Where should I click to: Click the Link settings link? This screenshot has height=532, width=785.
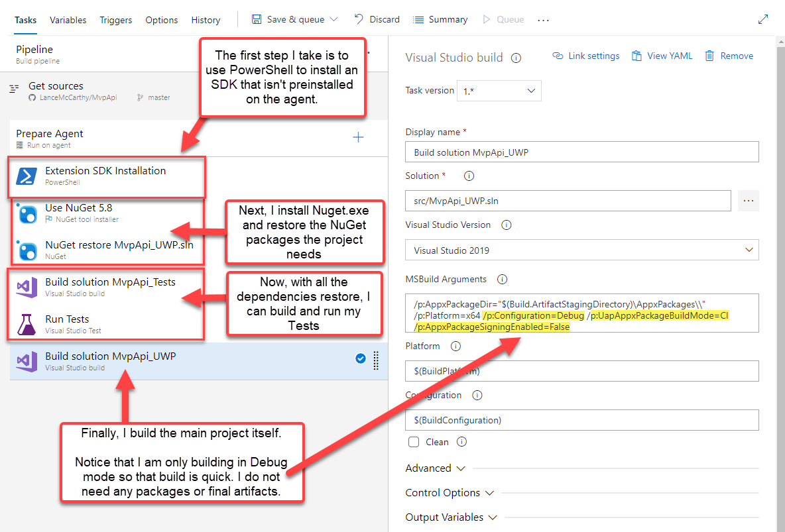click(x=586, y=56)
